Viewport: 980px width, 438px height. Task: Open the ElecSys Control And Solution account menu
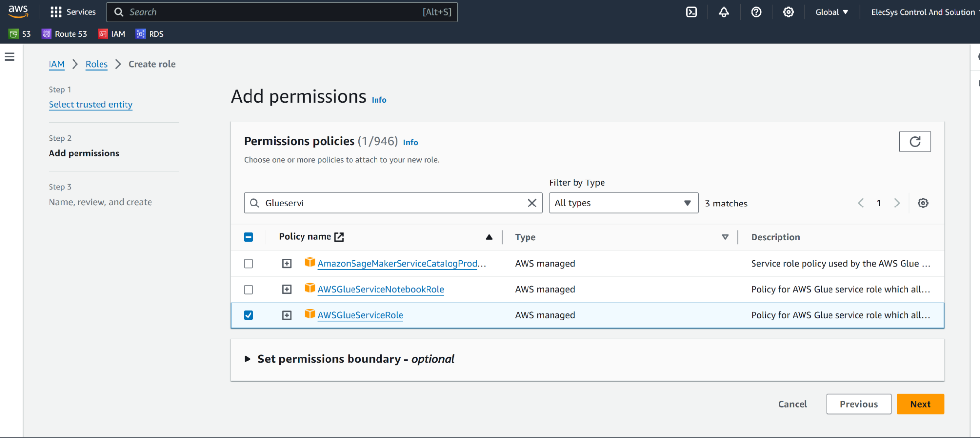click(925, 12)
